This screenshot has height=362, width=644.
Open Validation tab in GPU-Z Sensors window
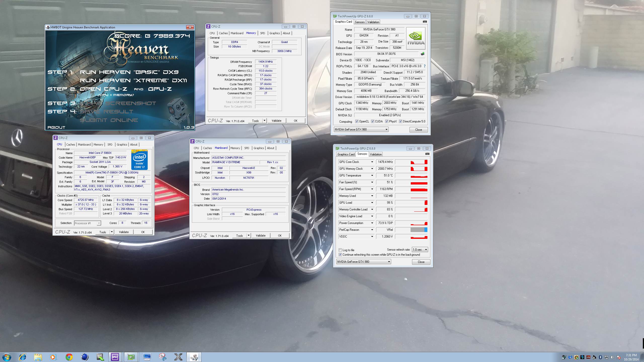pyautogui.click(x=376, y=154)
